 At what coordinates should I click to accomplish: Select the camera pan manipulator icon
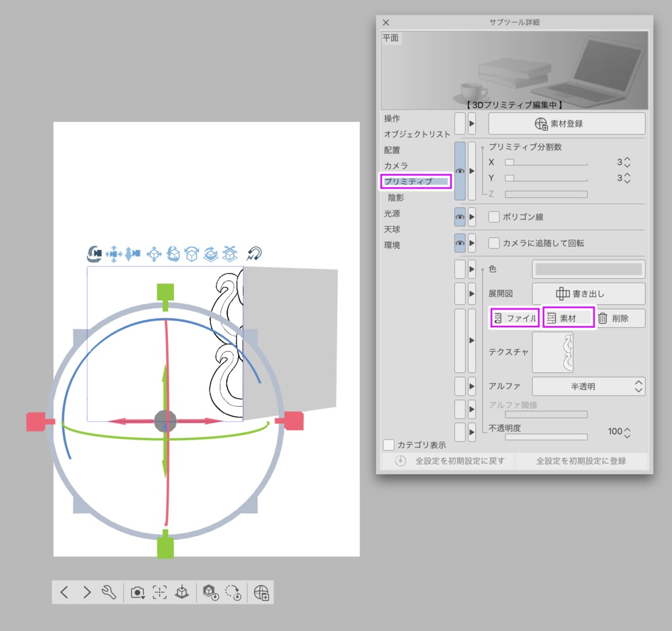(114, 254)
